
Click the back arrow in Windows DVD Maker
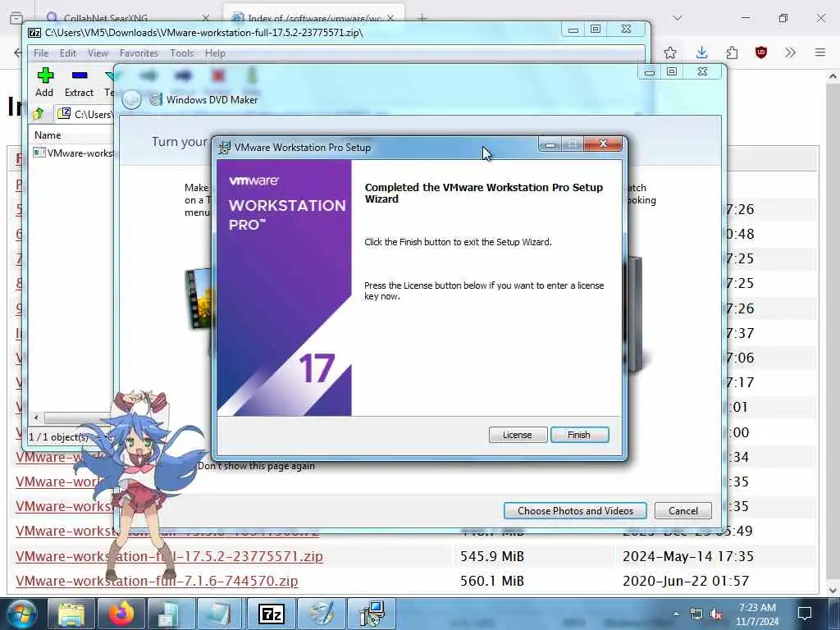coord(131,99)
